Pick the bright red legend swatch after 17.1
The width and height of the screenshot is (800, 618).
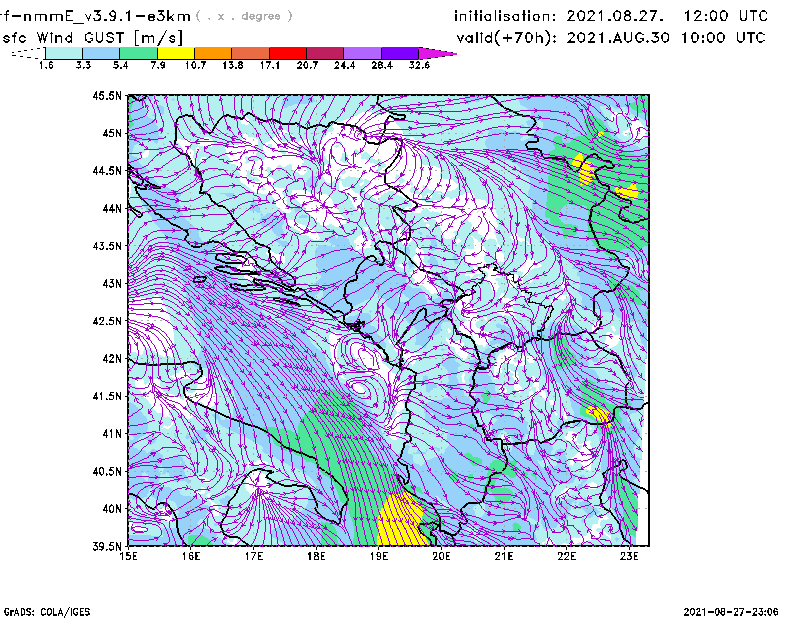tap(288, 53)
